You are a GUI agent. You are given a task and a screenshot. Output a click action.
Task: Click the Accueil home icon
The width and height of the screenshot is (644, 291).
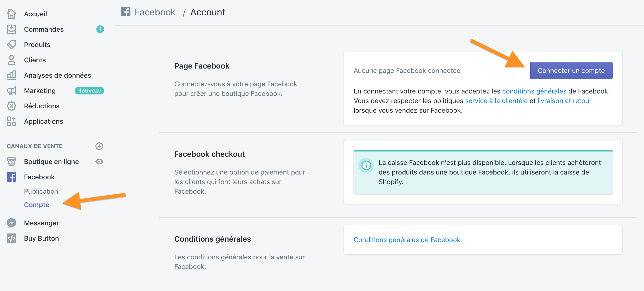[x=11, y=14]
